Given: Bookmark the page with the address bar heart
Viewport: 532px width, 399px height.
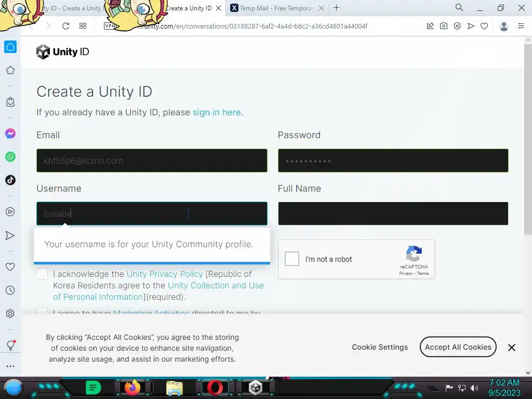Looking at the screenshot, I should pyautogui.click(x=484, y=26).
